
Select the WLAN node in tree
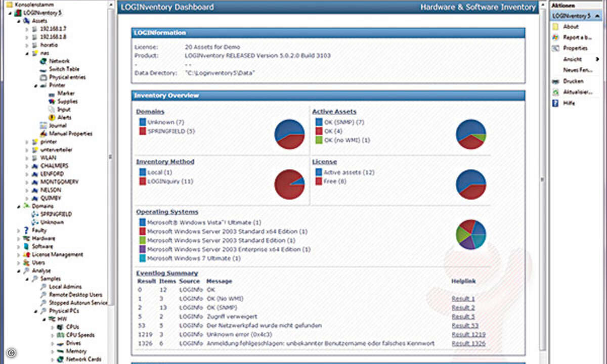pos(48,158)
